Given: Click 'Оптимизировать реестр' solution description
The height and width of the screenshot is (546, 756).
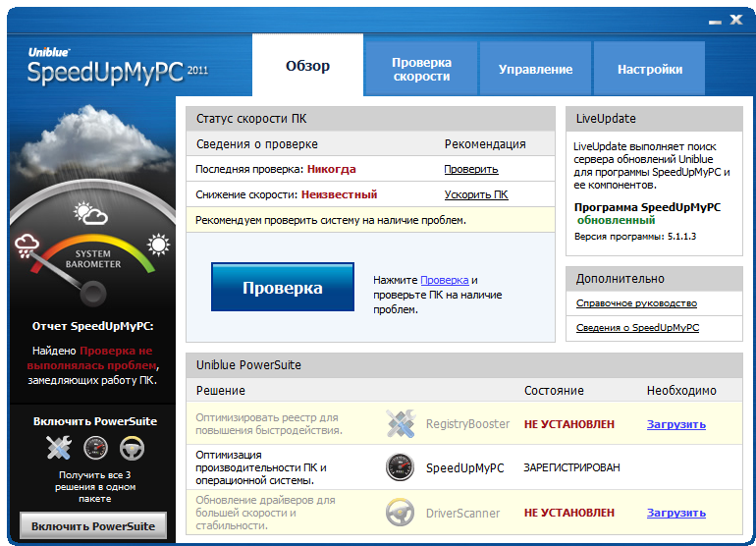Looking at the screenshot, I should [269, 424].
